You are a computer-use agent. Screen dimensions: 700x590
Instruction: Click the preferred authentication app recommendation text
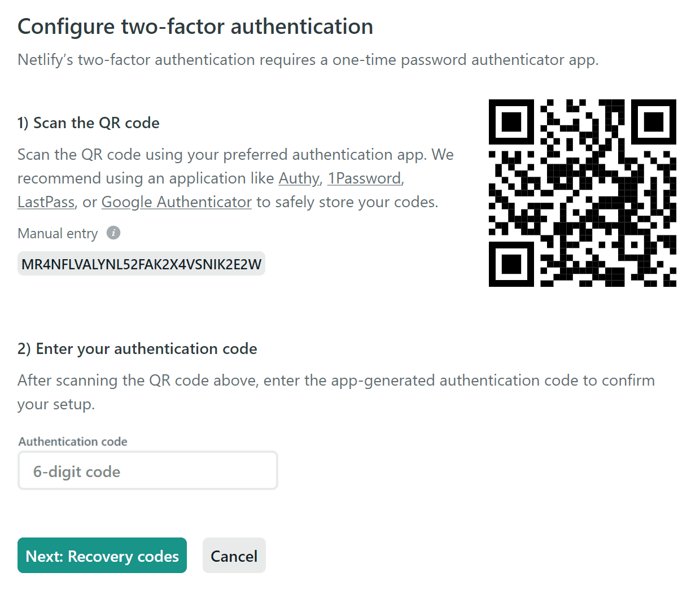click(235, 155)
